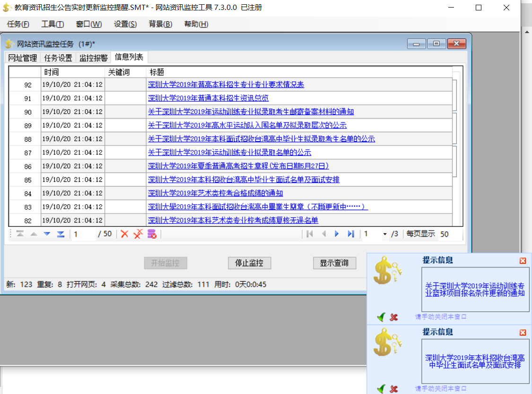Move to next record with down arrow
Image resolution: width=532 pixels, height=394 pixels.
pos(47,234)
